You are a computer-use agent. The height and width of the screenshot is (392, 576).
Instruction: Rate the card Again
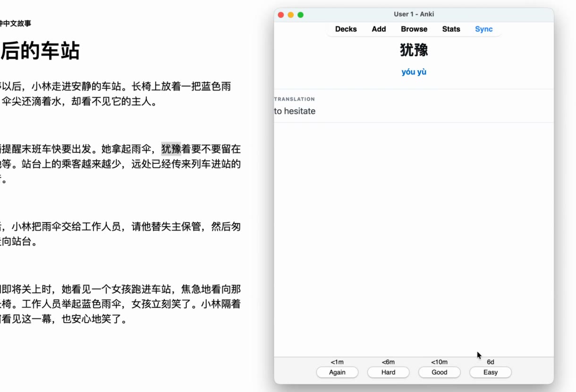(337, 372)
